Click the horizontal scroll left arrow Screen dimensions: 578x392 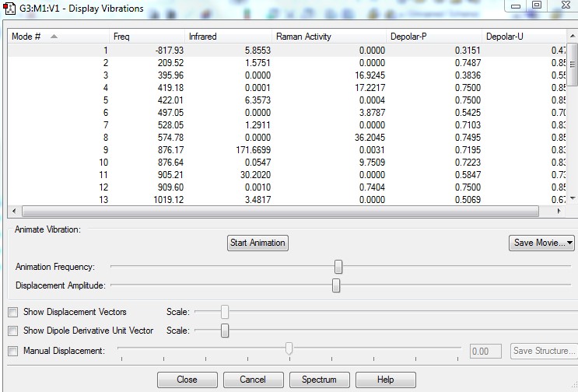[14, 212]
